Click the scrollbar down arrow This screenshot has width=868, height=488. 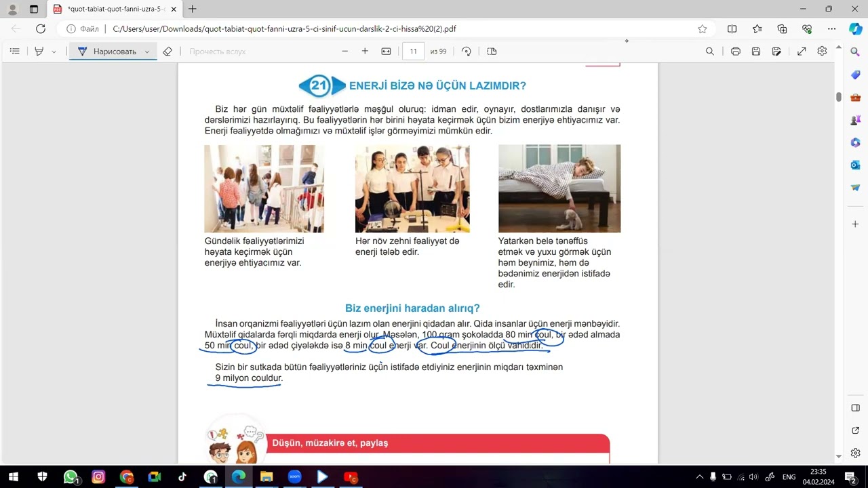click(839, 457)
